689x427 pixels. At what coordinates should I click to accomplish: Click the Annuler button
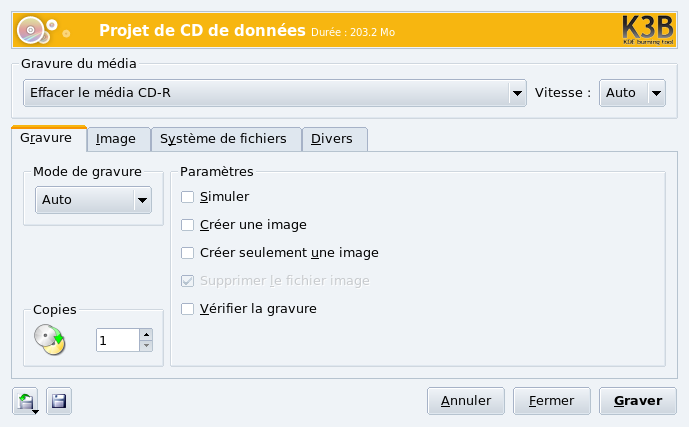click(x=466, y=401)
